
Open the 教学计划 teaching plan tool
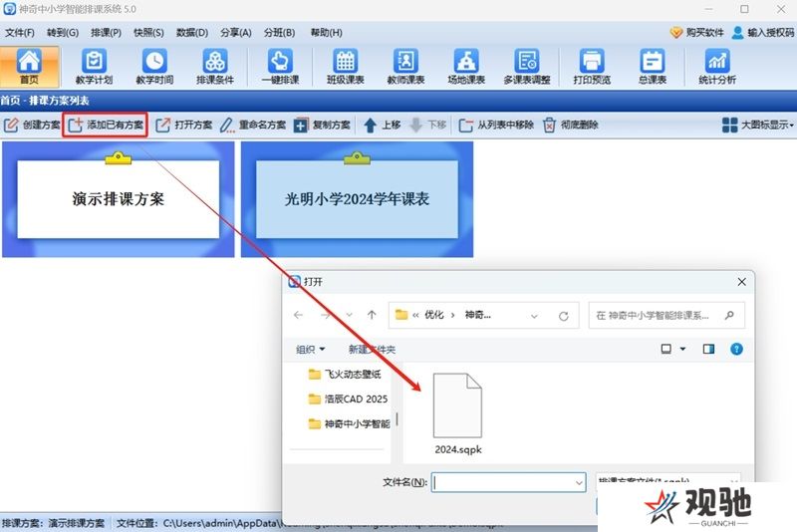coord(94,67)
